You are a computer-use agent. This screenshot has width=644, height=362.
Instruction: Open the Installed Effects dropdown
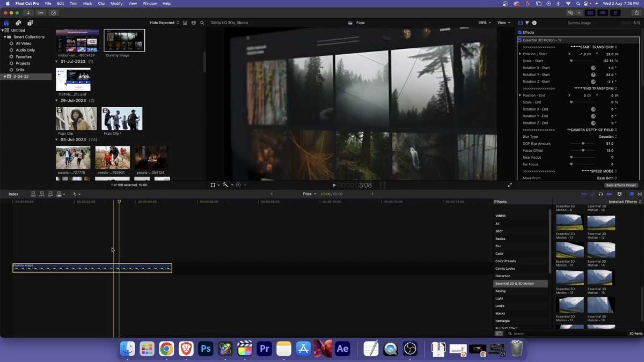coord(625,202)
